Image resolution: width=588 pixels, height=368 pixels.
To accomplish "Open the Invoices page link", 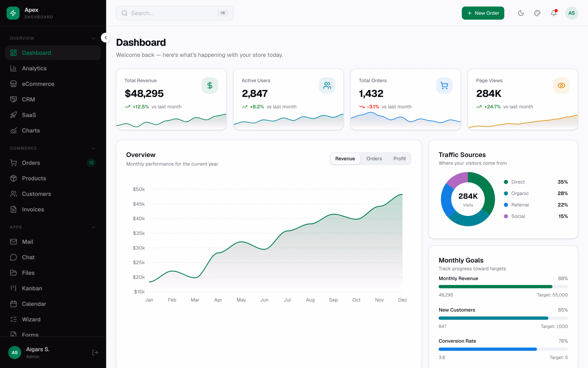I will tap(53, 209).
